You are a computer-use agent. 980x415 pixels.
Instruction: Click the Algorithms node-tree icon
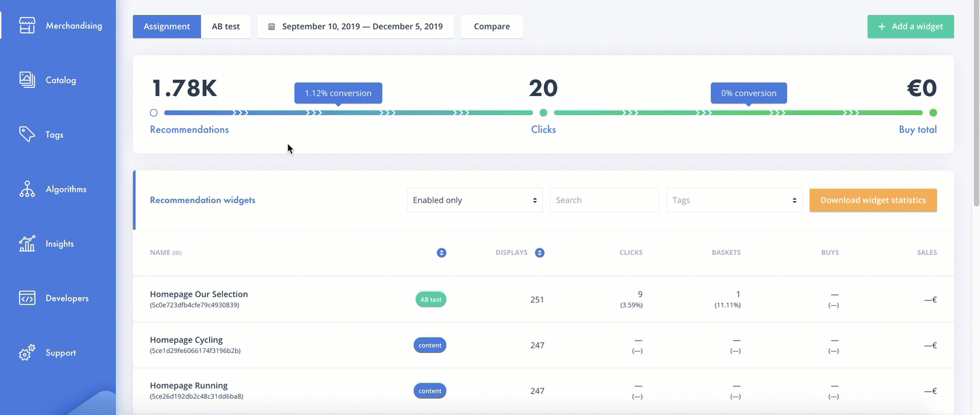(x=27, y=189)
